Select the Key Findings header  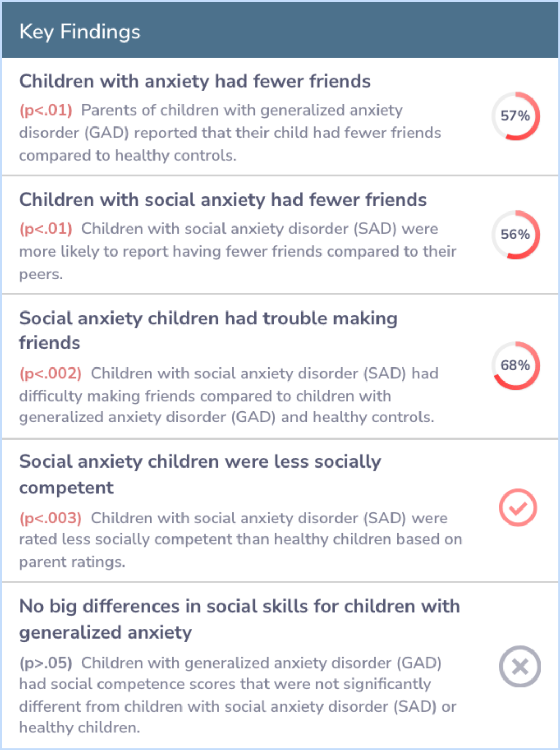(80, 32)
